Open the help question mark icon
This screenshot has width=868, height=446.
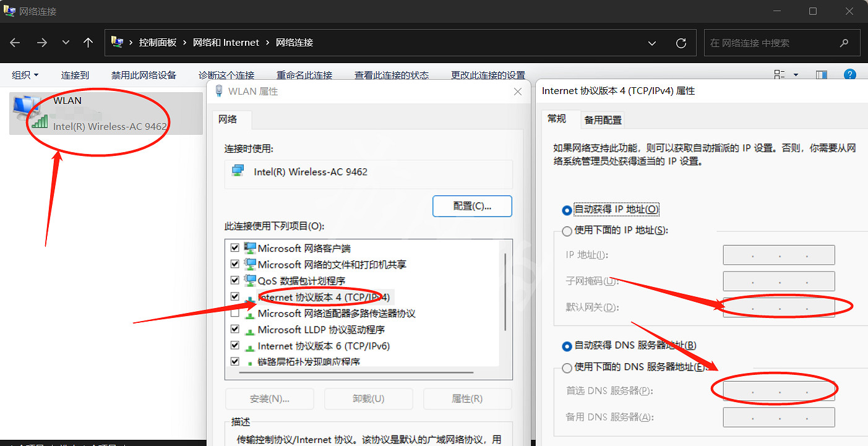click(850, 75)
